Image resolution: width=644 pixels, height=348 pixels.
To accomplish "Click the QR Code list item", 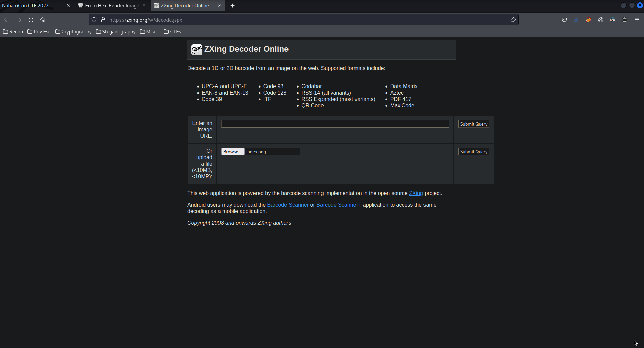I will (x=312, y=106).
